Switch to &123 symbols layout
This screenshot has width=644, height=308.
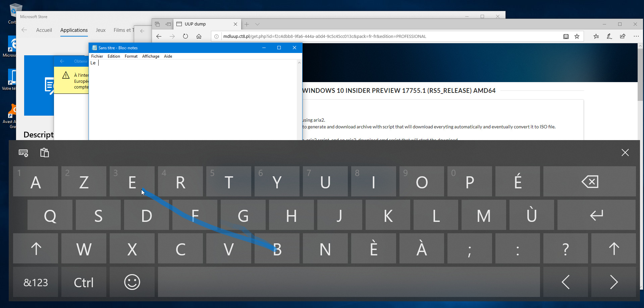(x=36, y=282)
